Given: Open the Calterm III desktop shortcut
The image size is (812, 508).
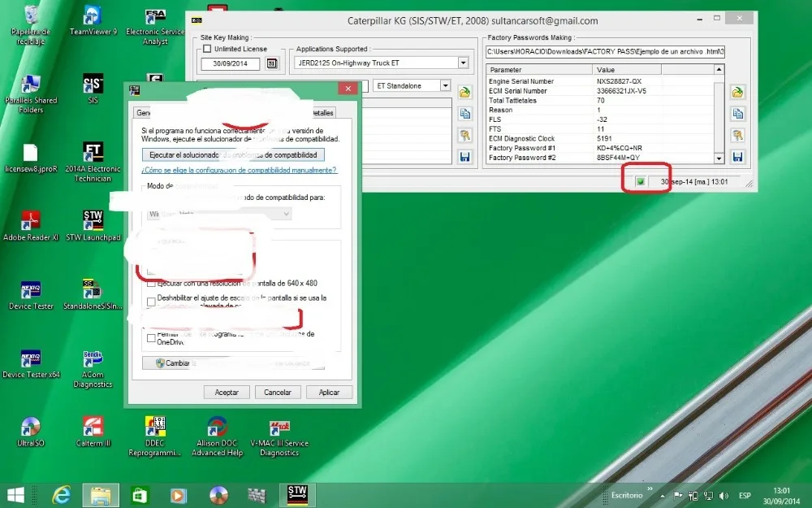Looking at the screenshot, I should pos(93,427).
